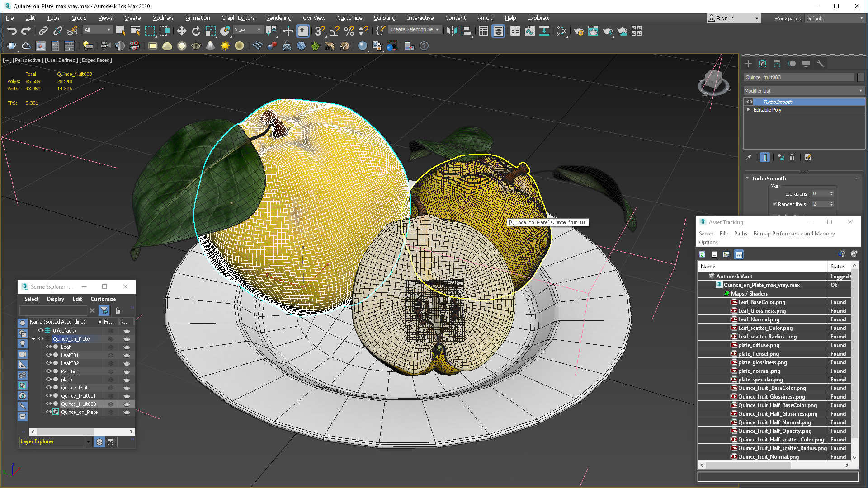Image resolution: width=868 pixels, height=488 pixels.
Task: Open Schematic View icon
Action: coord(544,31)
